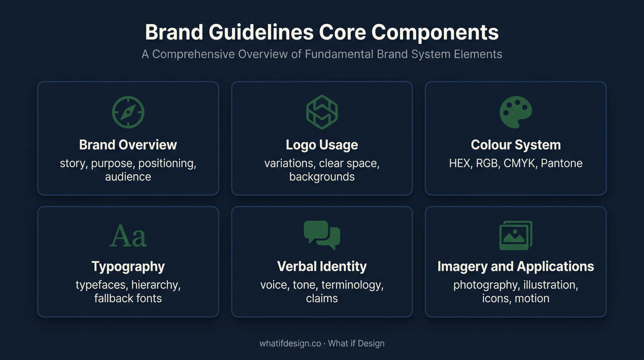The height and width of the screenshot is (360, 644).
Task: Select the Imagery and Applications heading
Action: point(516,267)
